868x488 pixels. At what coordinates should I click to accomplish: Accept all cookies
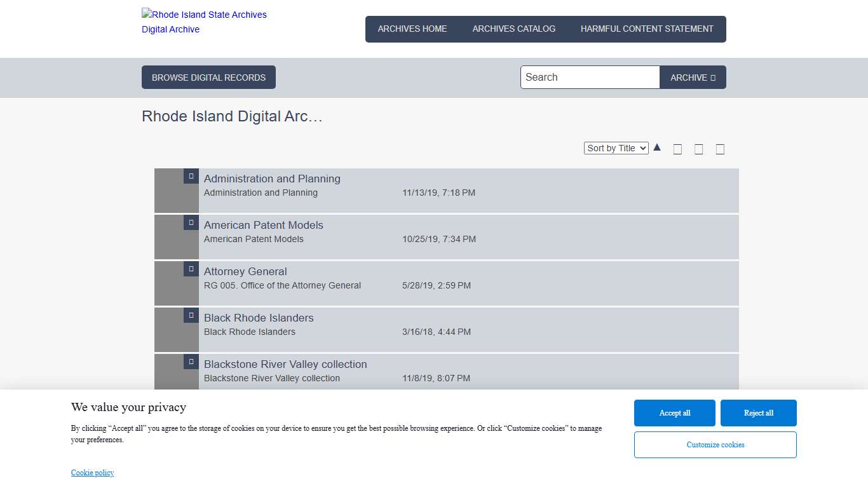[x=674, y=412]
